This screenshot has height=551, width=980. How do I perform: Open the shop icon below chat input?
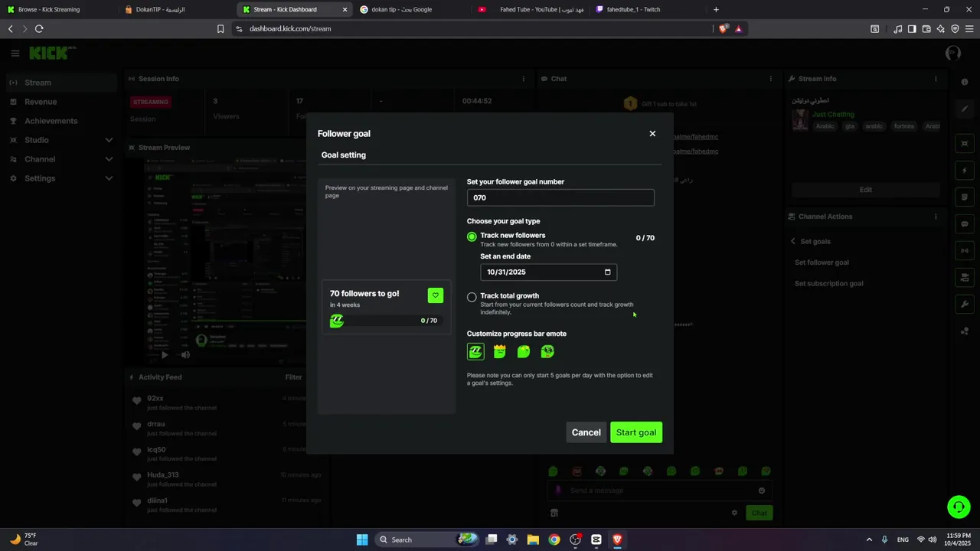point(554,513)
